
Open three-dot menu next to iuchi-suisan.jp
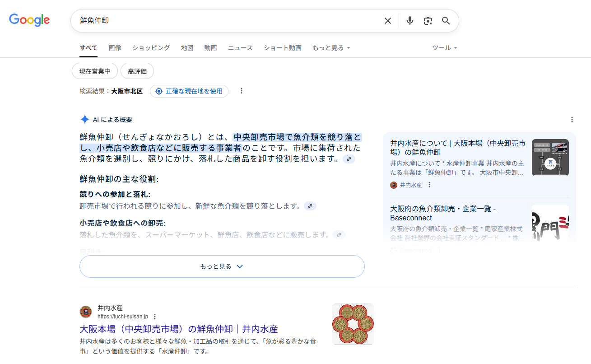155,317
